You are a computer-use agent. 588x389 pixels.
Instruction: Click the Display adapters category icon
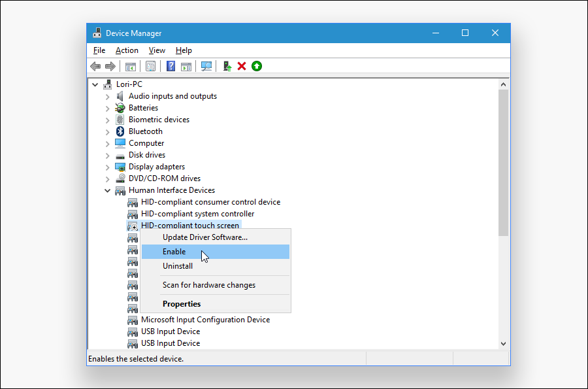(120, 167)
